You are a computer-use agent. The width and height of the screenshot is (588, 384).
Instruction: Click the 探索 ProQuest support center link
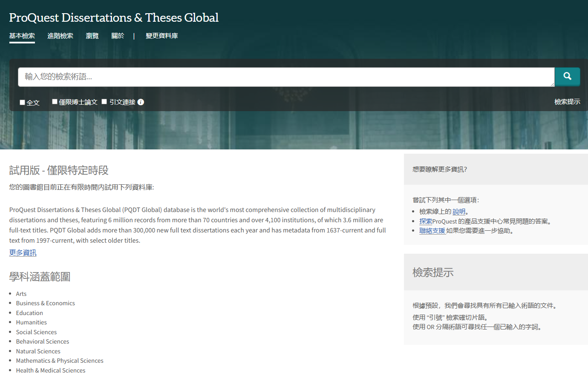[x=426, y=221]
